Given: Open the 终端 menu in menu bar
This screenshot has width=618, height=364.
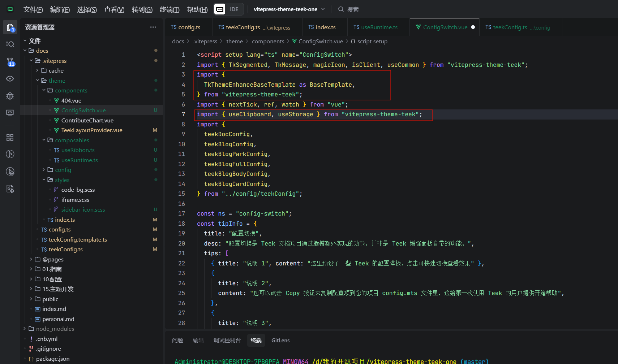Looking at the screenshot, I should click(169, 9).
